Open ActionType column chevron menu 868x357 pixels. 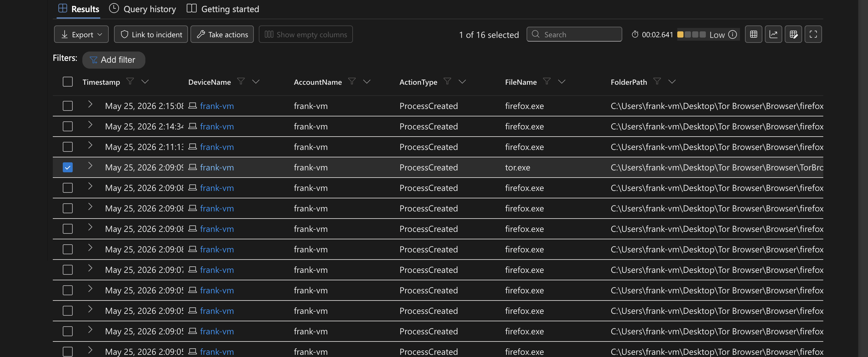click(x=462, y=82)
